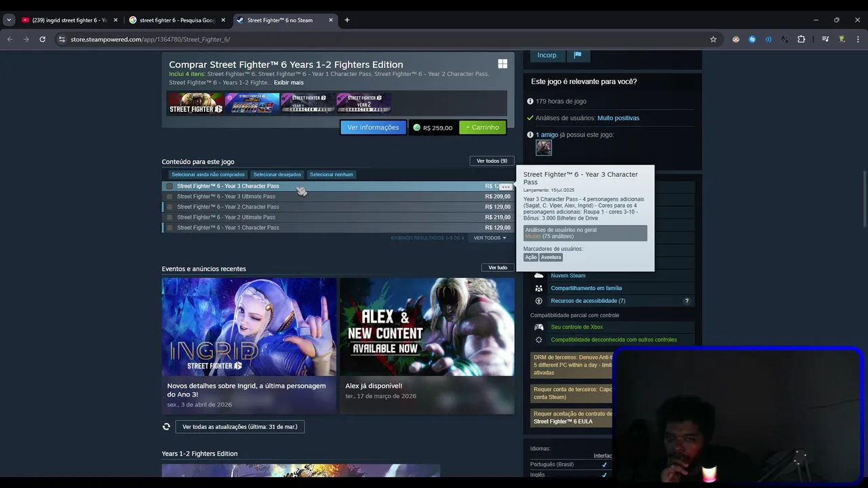Image resolution: width=868 pixels, height=488 pixels.
Task: Tick the Year 3 Ultimate Pass checkbox
Action: pyautogui.click(x=170, y=197)
